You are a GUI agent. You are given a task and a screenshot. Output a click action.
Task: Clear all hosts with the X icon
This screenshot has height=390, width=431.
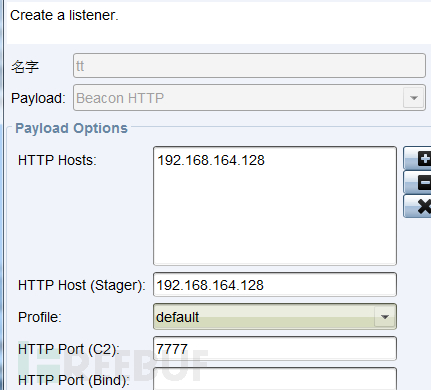click(418, 206)
